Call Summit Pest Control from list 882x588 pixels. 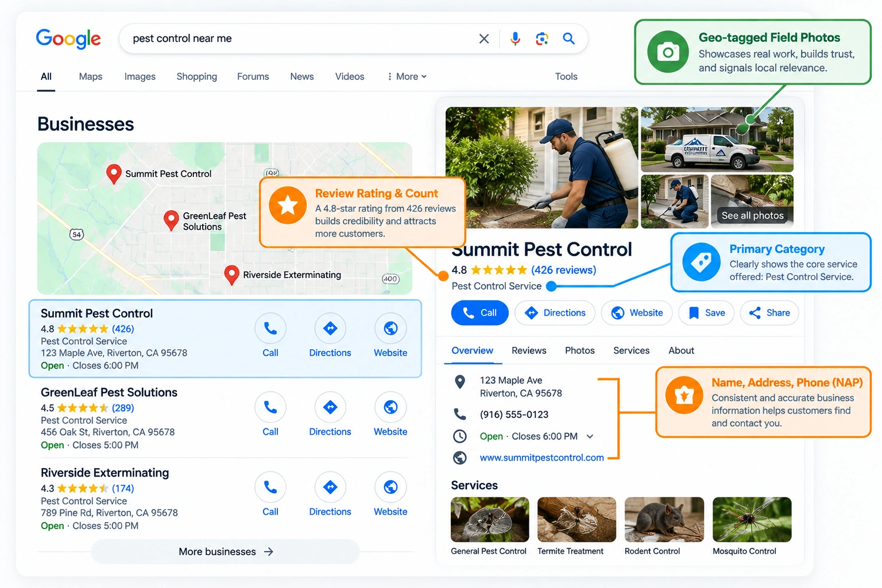coord(270,328)
